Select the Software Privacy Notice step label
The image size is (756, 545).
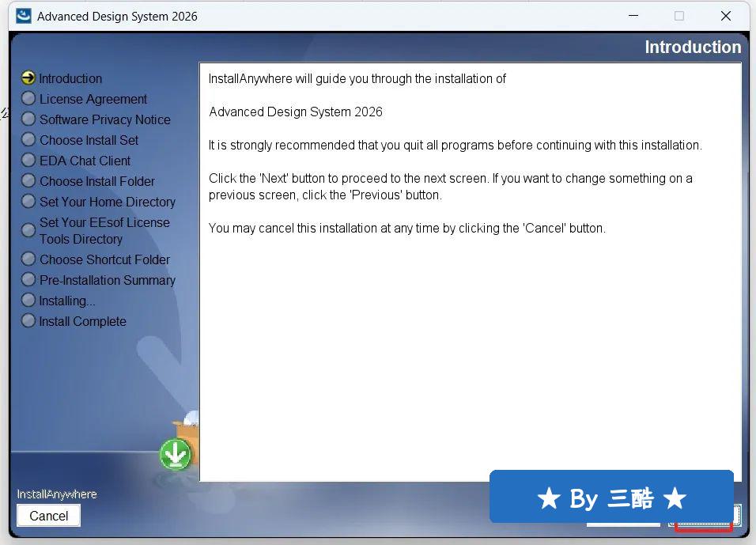point(104,119)
